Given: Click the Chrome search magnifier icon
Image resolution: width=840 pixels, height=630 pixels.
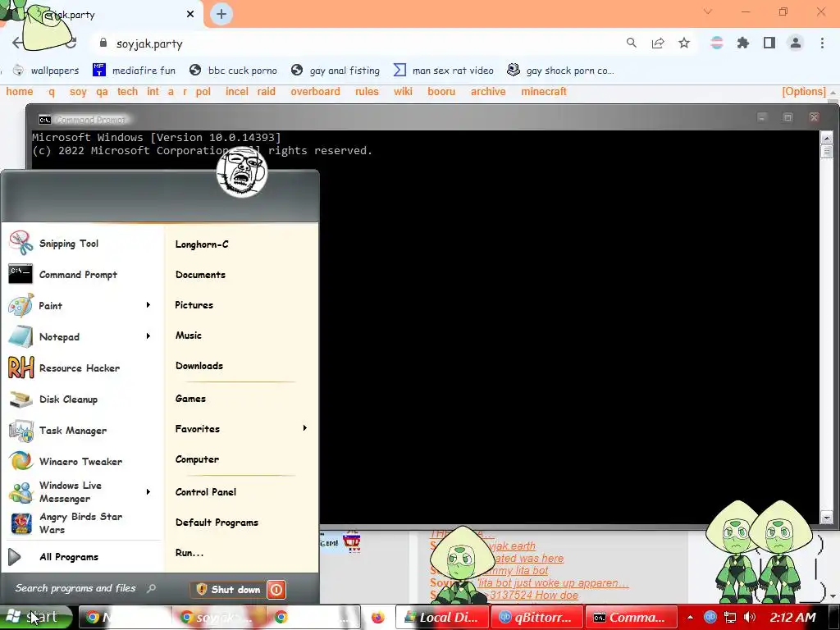Looking at the screenshot, I should pyautogui.click(x=632, y=43).
